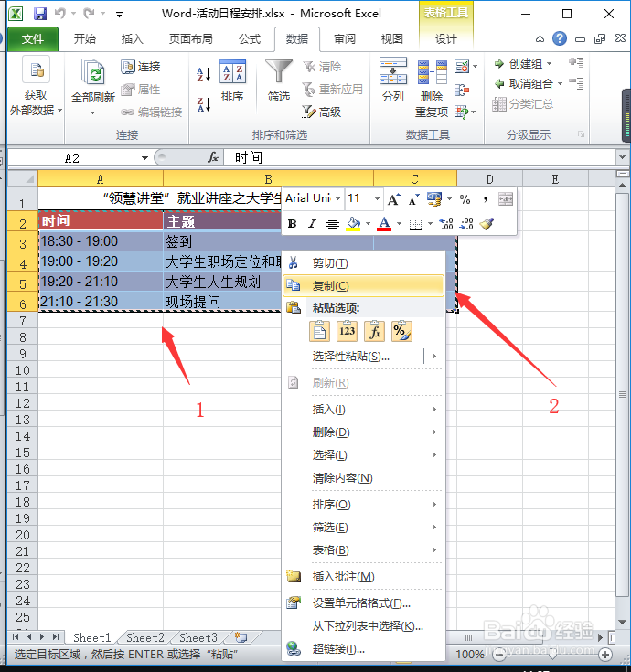Open the borders dropdown arrow in mini toolbar
This screenshot has height=672, width=631.
click(430, 223)
